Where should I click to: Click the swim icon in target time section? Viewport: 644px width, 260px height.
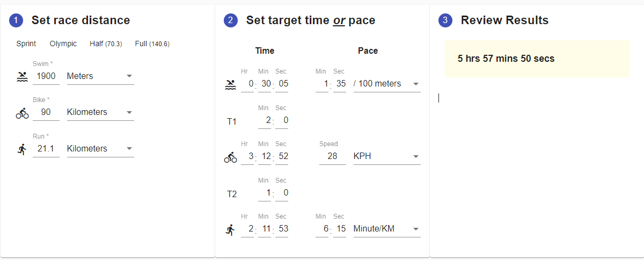click(x=230, y=84)
